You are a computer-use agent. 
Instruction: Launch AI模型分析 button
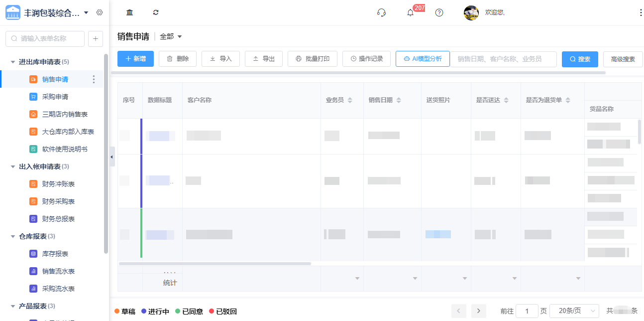tap(423, 59)
